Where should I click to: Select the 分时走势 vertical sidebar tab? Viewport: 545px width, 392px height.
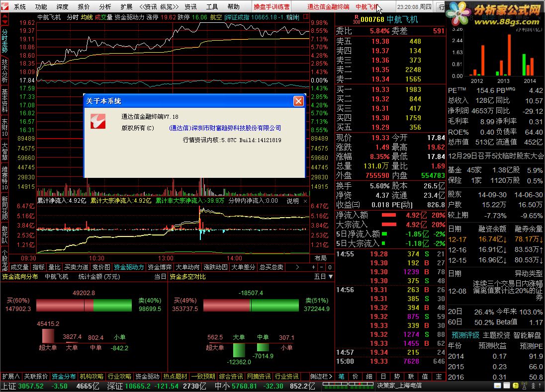coord(4,41)
